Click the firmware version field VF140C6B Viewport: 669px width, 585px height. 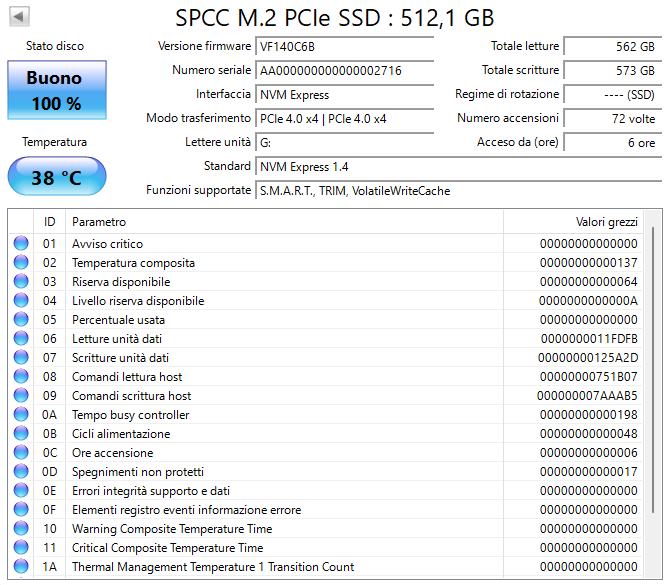[x=344, y=47]
